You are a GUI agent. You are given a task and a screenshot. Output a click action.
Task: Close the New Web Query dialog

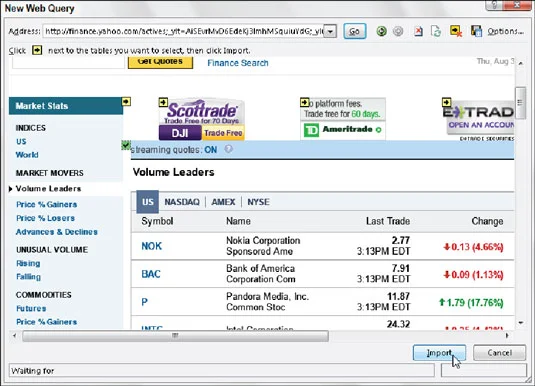tap(517, 5)
